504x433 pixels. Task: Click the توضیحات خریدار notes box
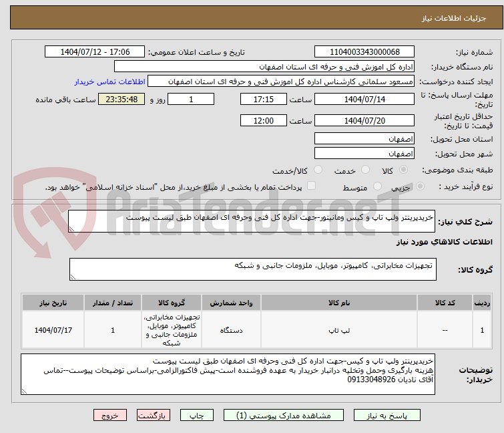pos(228,374)
